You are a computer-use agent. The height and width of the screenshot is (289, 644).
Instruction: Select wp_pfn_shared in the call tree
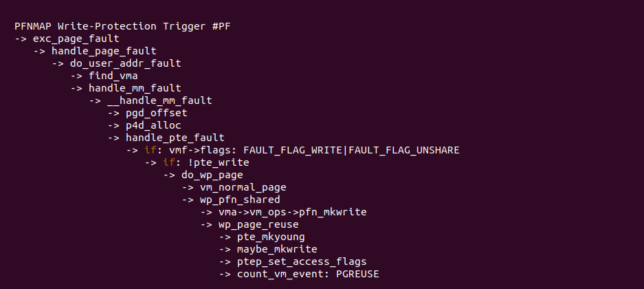(240, 200)
